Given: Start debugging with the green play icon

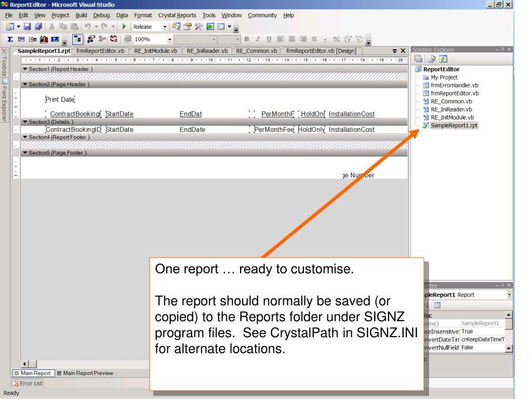Looking at the screenshot, I should pyautogui.click(x=124, y=26).
